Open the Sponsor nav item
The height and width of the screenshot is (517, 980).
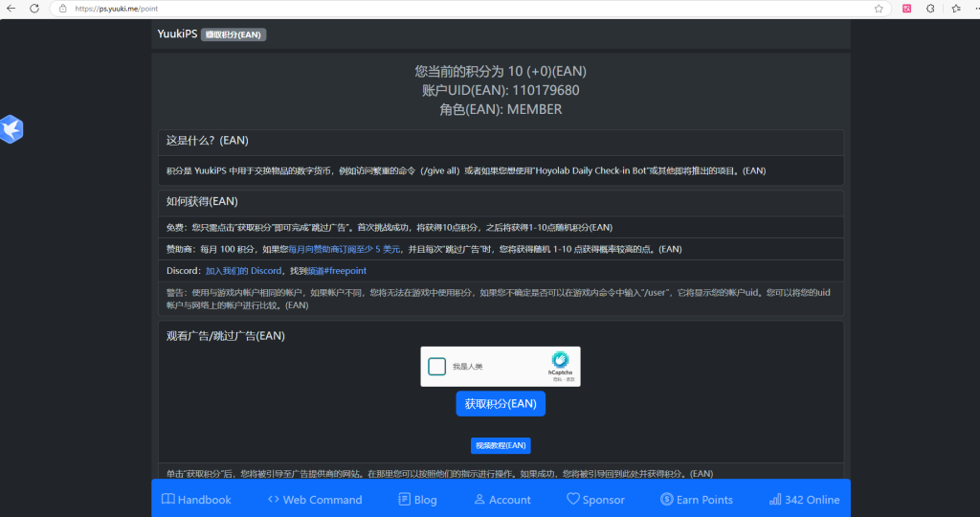click(595, 500)
